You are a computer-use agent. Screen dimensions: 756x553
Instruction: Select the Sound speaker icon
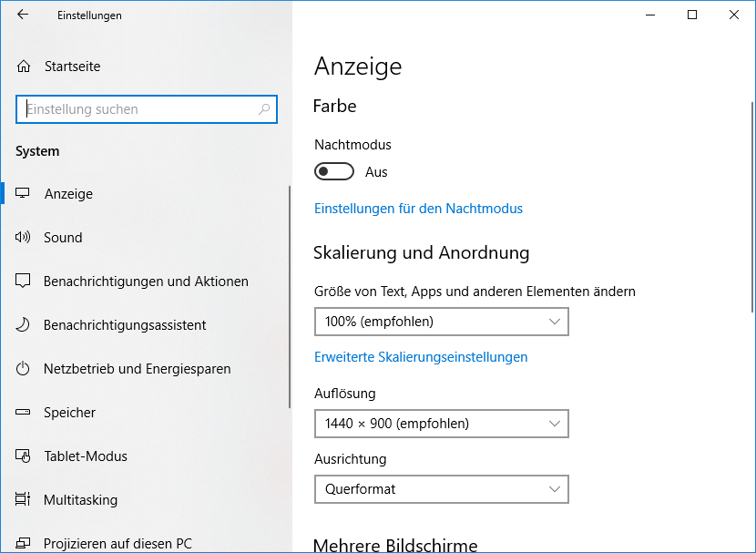[23, 237]
